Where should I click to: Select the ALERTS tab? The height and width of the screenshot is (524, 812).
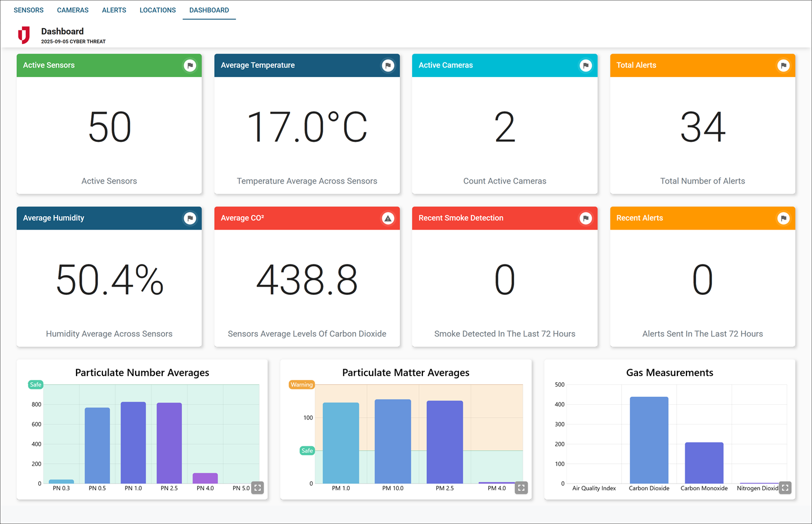point(114,10)
